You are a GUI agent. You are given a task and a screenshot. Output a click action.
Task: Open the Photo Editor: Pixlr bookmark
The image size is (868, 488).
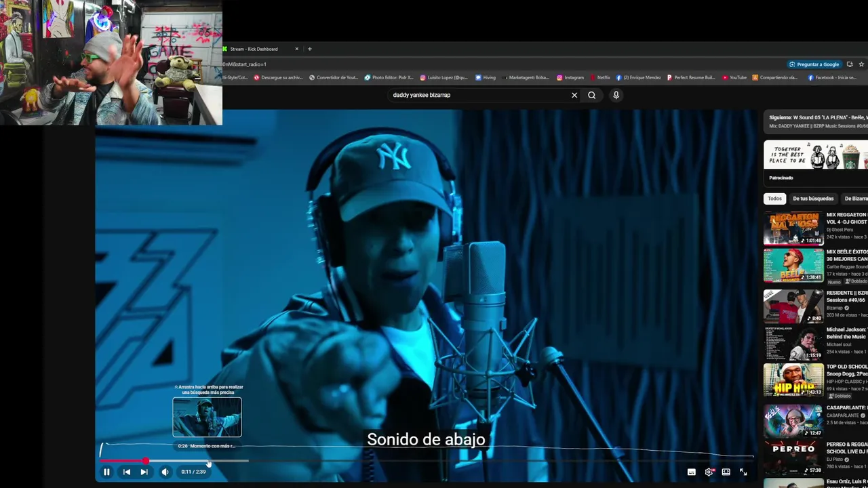point(389,77)
